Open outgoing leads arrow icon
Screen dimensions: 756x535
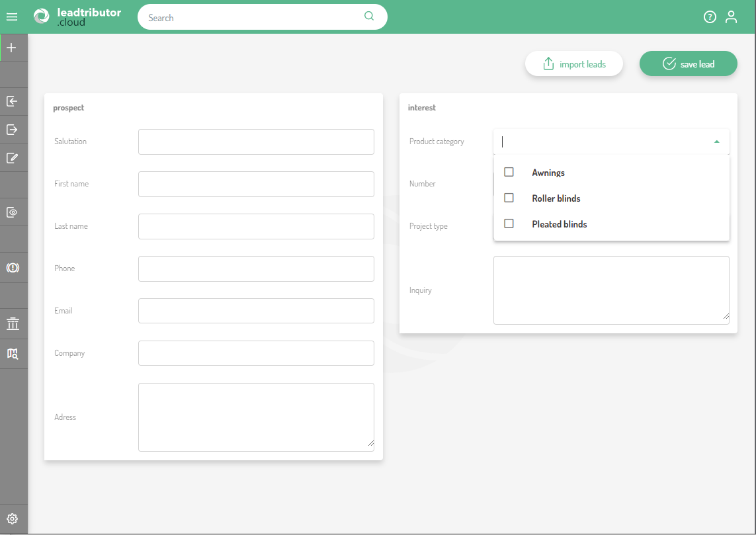(x=12, y=130)
